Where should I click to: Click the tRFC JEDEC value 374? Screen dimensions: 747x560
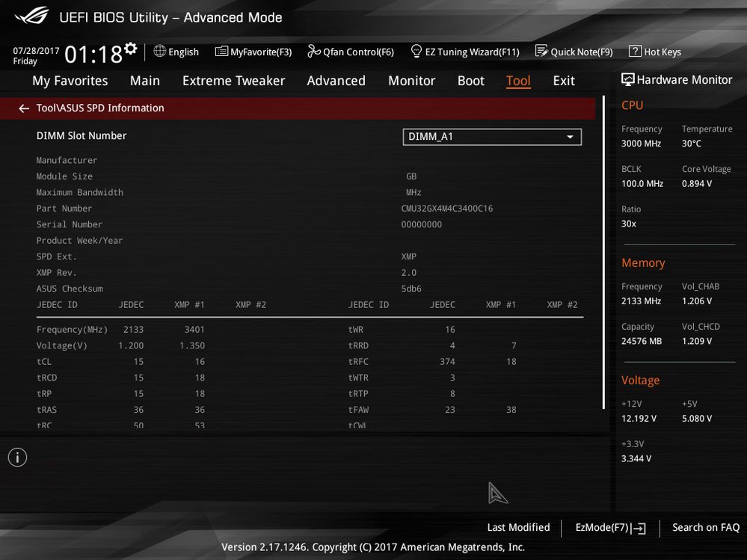[447, 361]
